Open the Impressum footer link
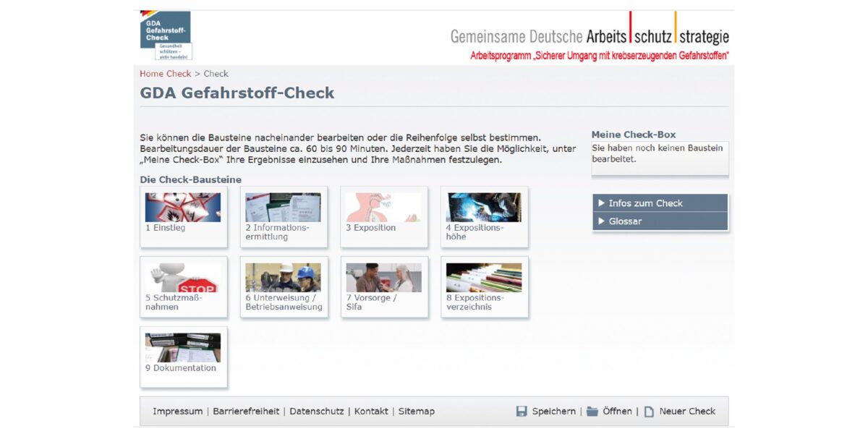Viewport: 868px width, 434px height. tap(177, 412)
